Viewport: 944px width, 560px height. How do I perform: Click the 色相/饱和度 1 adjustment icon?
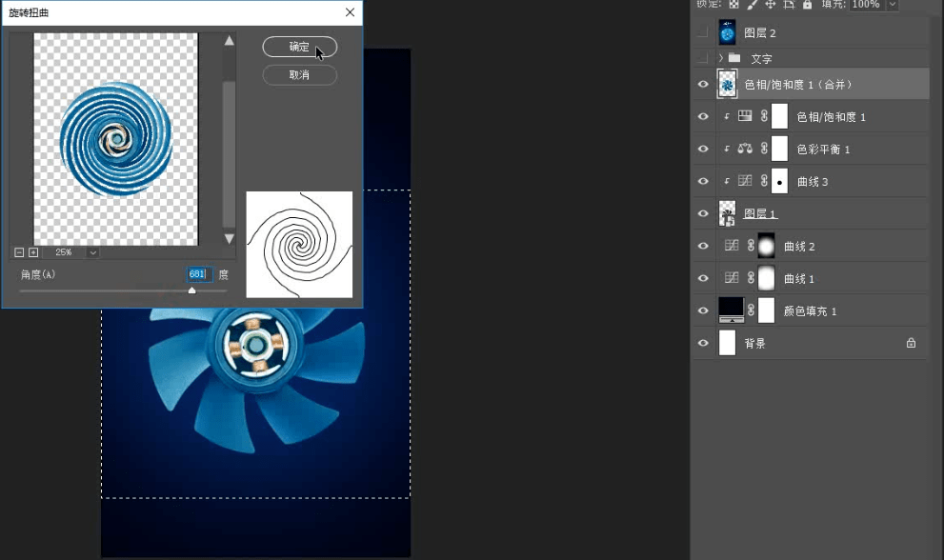pyautogui.click(x=745, y=117)
